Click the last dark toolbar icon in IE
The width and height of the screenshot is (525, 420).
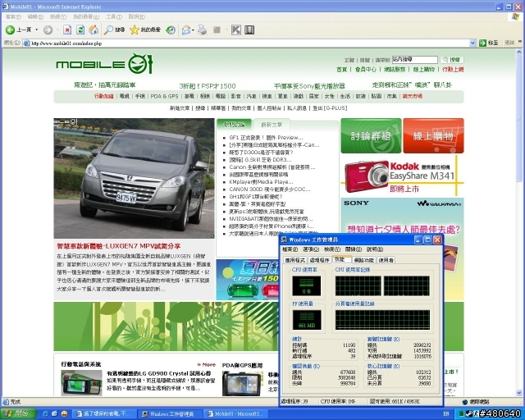(249, 30)
